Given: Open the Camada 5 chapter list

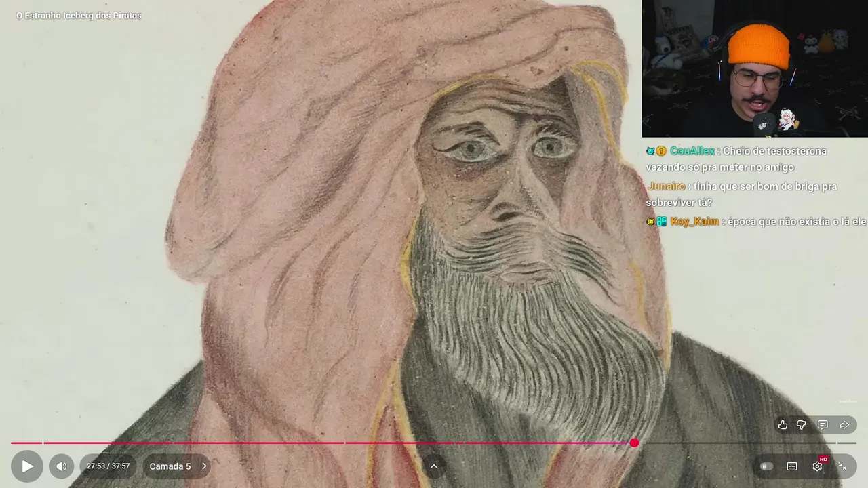Looking at the screenshot, I should (177, 466).
